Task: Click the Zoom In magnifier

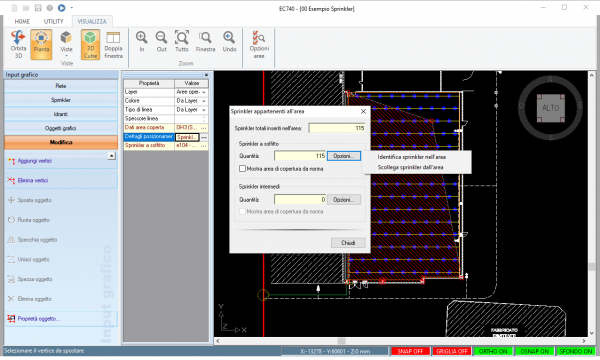Action: (x=142, y=41)
